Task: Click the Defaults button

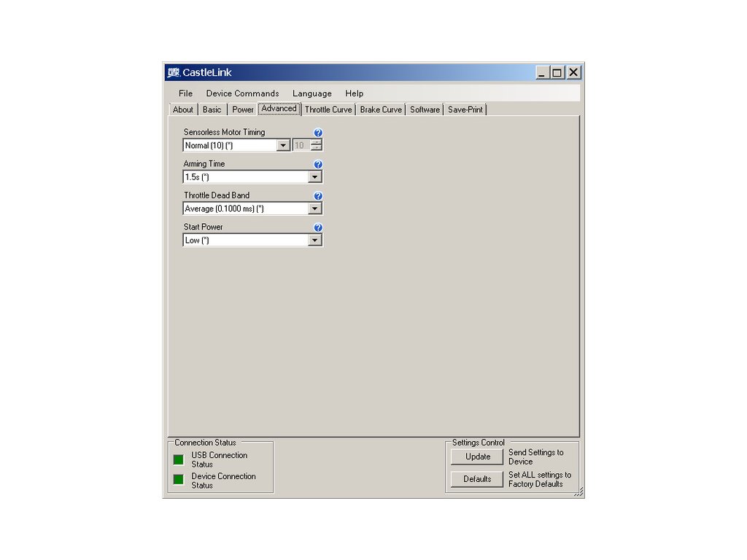Action: (x=477, y=479)
